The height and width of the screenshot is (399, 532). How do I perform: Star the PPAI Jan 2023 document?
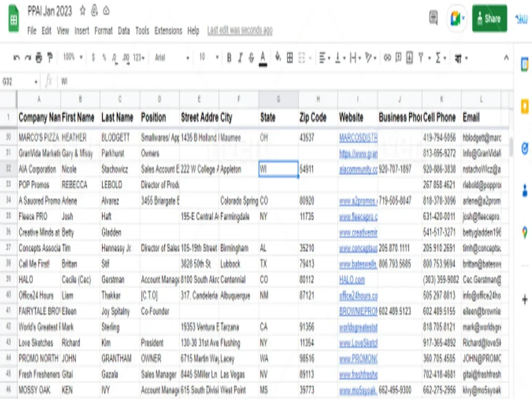coord(82,11)
